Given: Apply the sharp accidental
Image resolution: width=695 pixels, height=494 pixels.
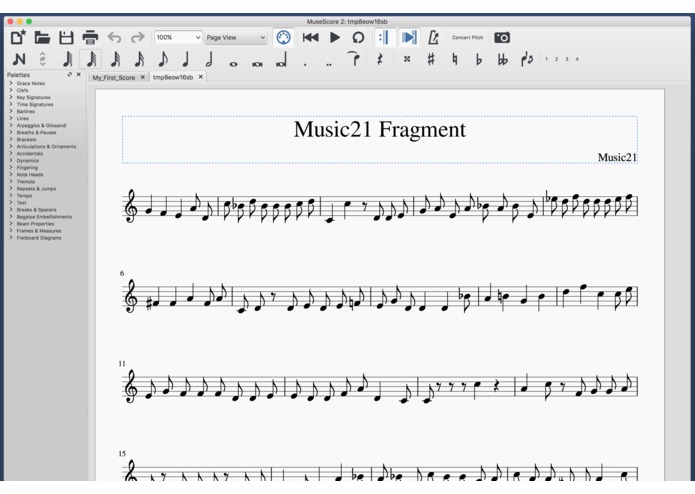Looking at the screenshot, I should (x=431, y=59).
